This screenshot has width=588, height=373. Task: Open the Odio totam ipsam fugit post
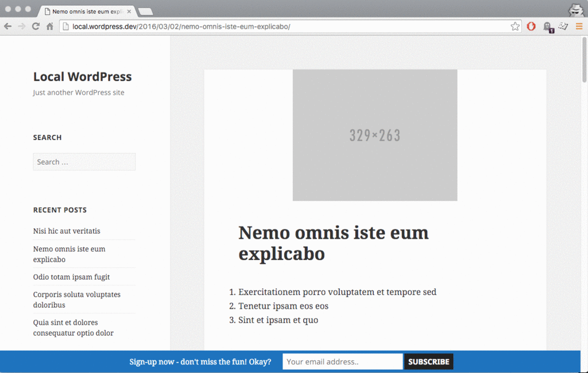click(71, 277)
